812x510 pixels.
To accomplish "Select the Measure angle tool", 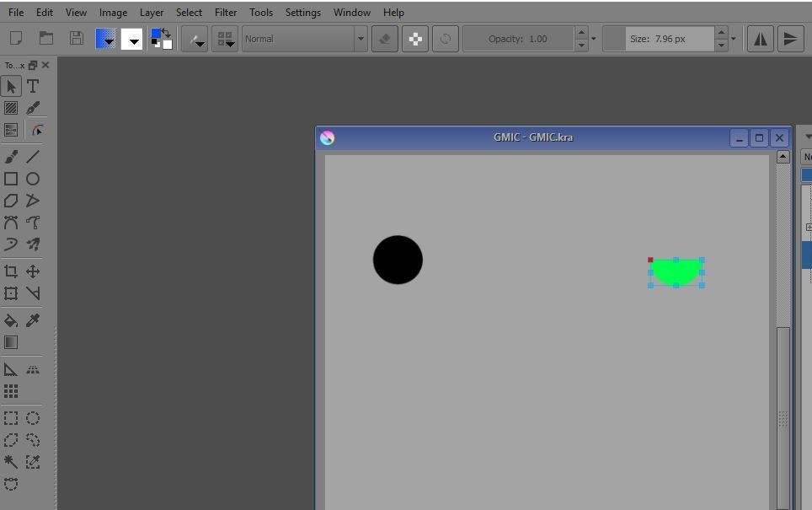I will coord(33,293).
